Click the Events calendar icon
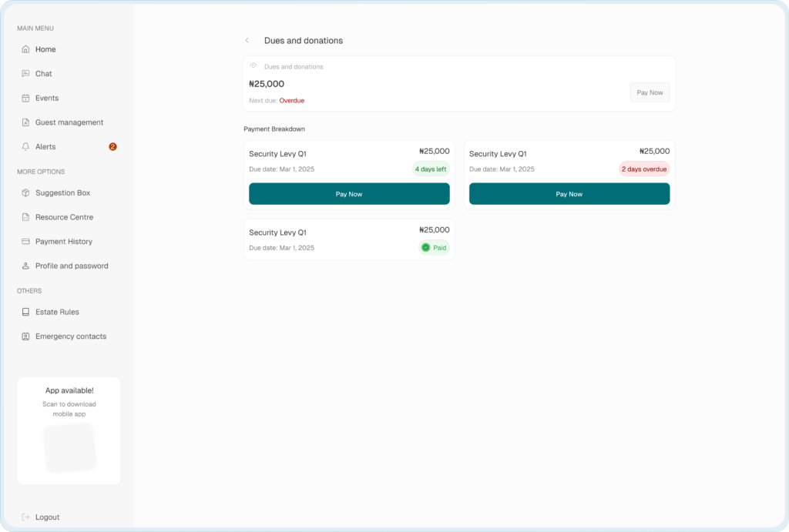 click(25, 99)
